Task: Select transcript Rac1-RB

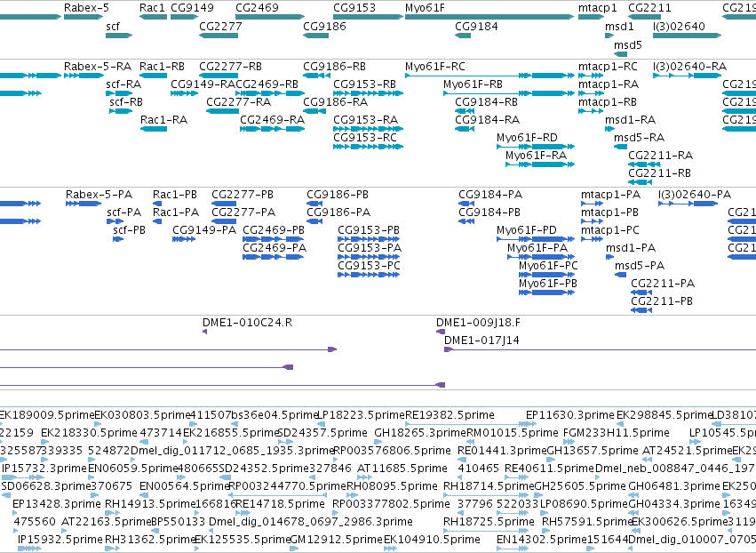Action: pyautogui.click(x=162, y=67)
